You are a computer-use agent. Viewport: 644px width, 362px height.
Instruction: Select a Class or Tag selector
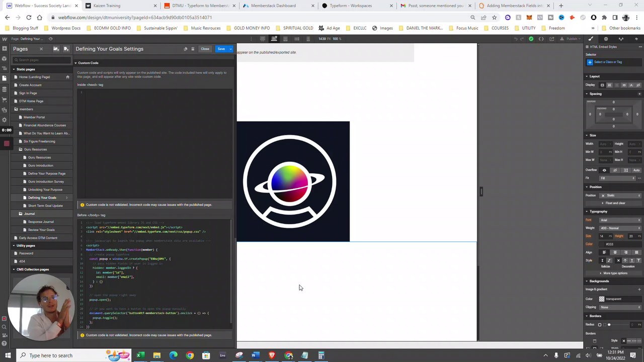(613, 62)
